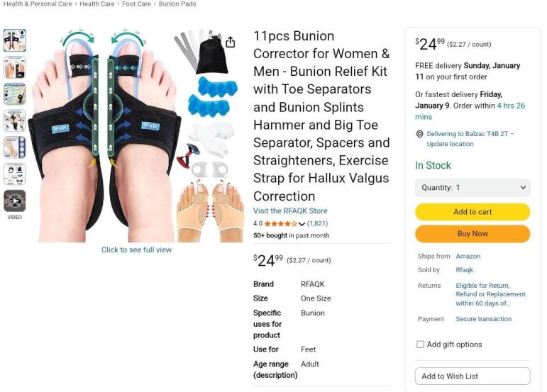547x392 pixels.
Task: Select the fourth product thumbnail
Action: (x=15, y=121)
